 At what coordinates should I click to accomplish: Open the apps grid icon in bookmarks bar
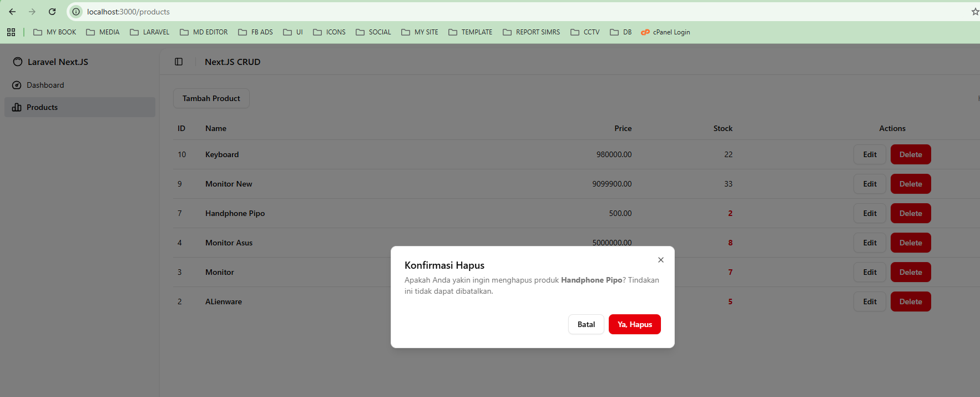[x=11, y=32]
